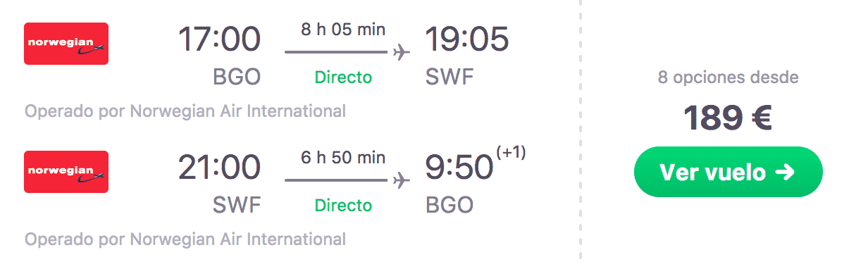Click the Norwegian logo on return flight

point(66,172)
